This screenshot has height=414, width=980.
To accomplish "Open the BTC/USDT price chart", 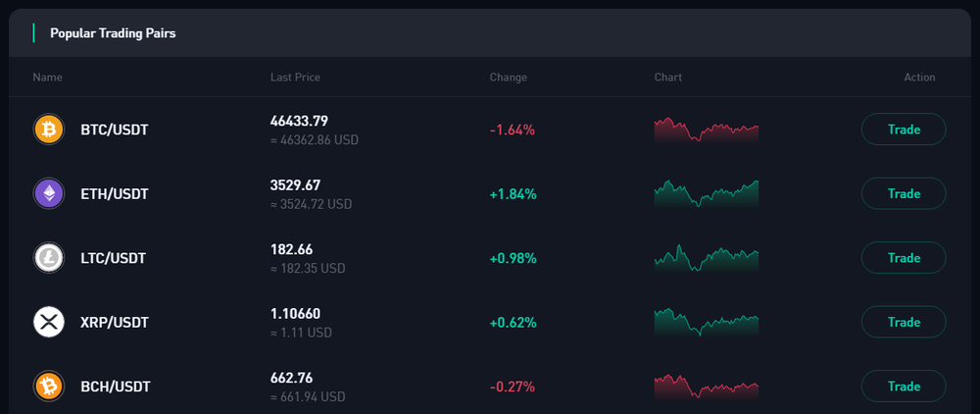I will [706, 129].
